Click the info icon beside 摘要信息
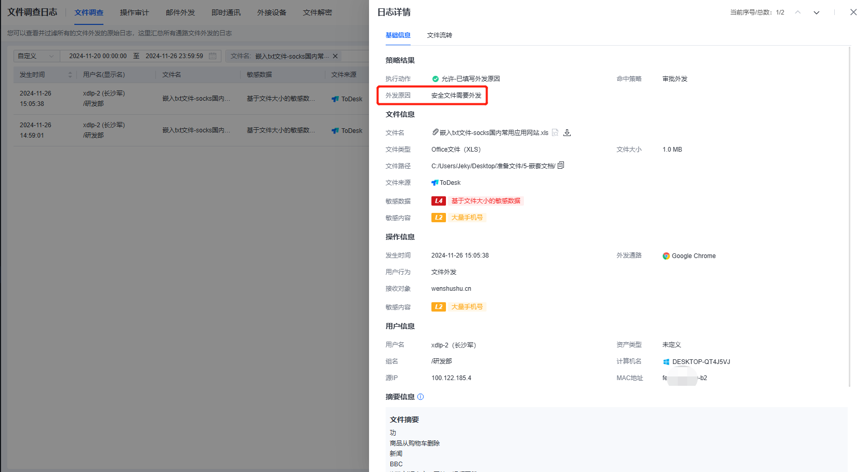 pos(420,397)
